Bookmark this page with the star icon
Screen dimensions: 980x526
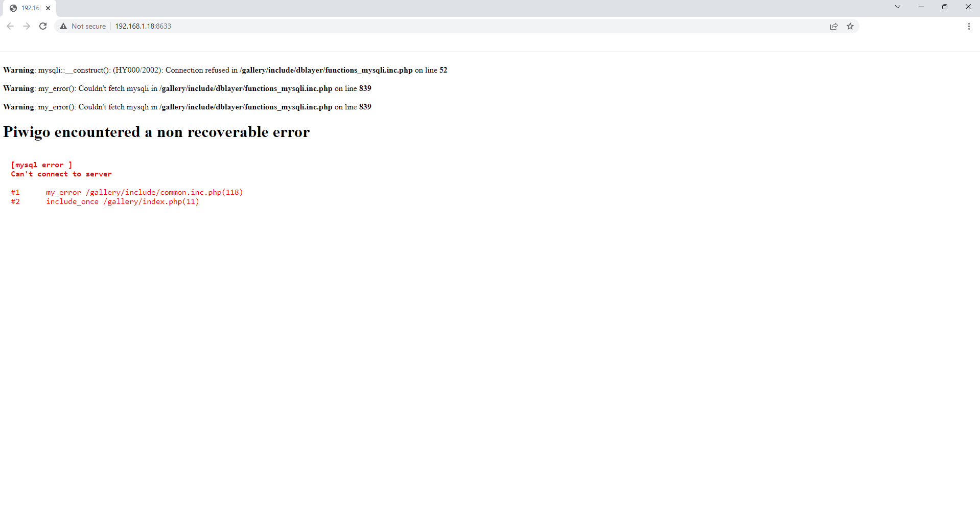[850, 26]
